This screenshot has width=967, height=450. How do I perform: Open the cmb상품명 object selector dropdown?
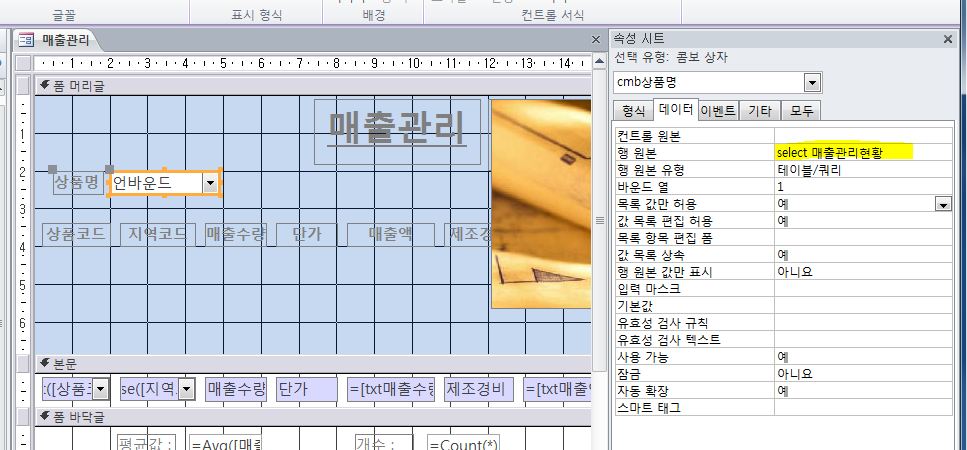click(812, 83)
